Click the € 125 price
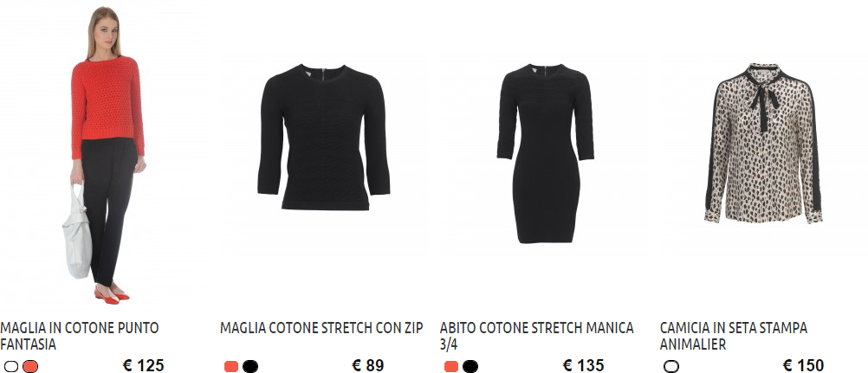Screen dimensions: 868x373 pos(144,366)
